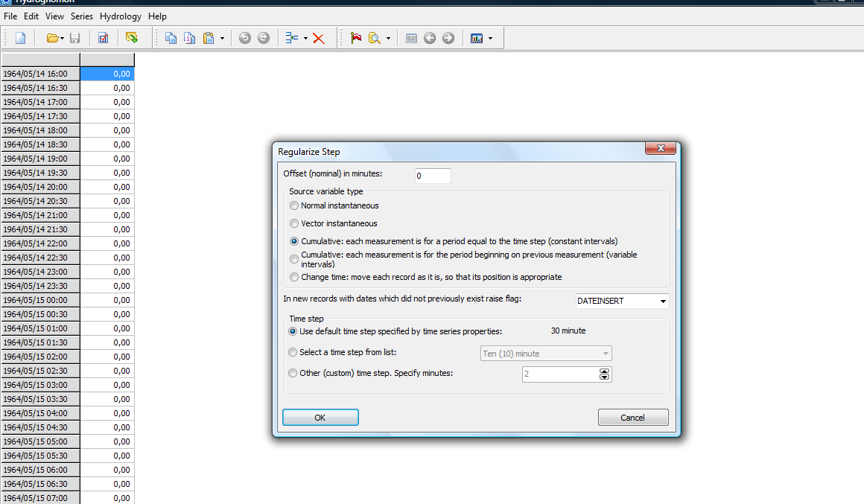Select Cumulative variable intervals option

tap(294, 259)
